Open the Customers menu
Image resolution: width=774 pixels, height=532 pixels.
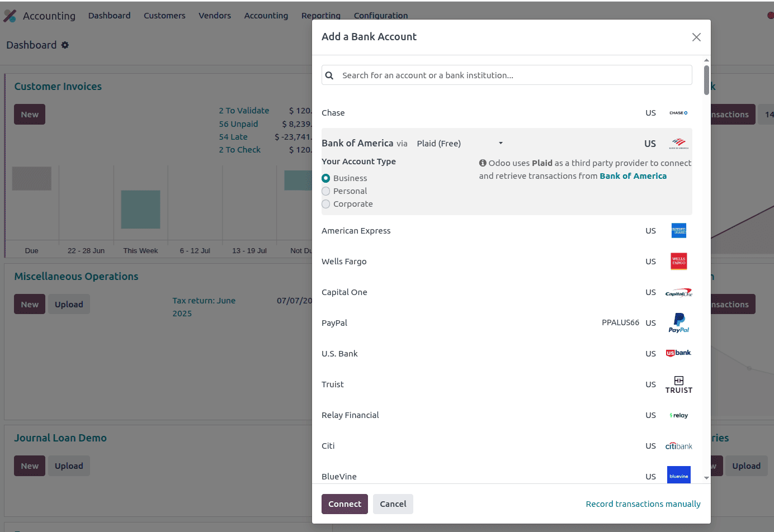click(164, 16)
